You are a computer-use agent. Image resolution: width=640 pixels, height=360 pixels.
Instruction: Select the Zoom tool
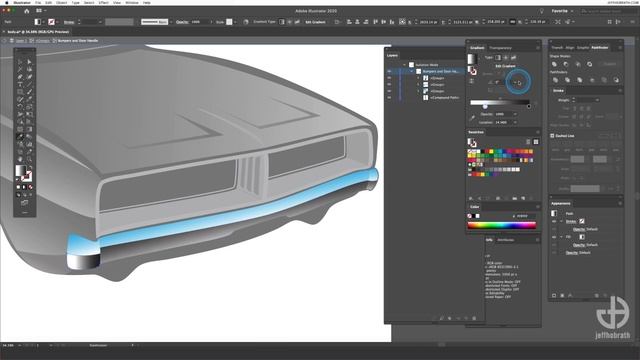[x=29, y=159]
